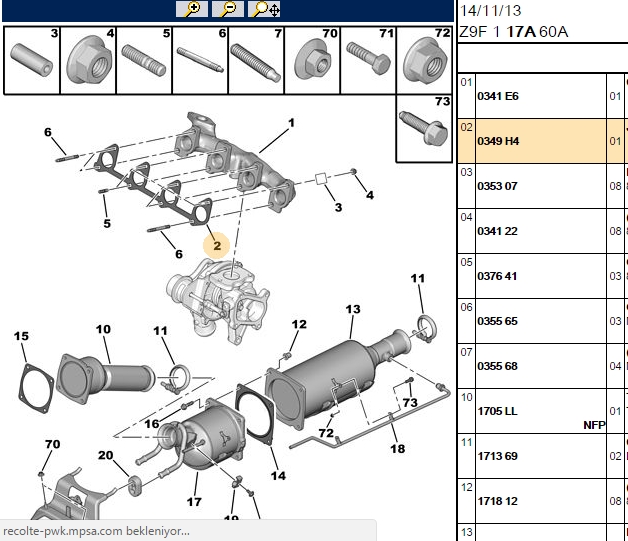Select callout 13 on particulate filter
Image resolution: width=628 pixels, height=541 pixels.
[353, 309]
